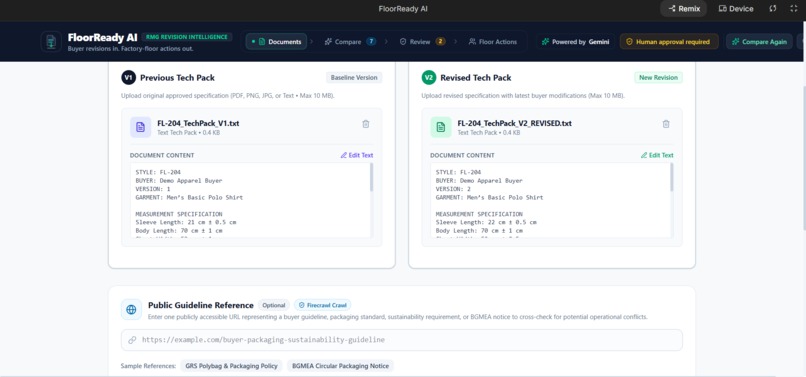
Task: Click the Optional tag
Action: pos(273,305)
